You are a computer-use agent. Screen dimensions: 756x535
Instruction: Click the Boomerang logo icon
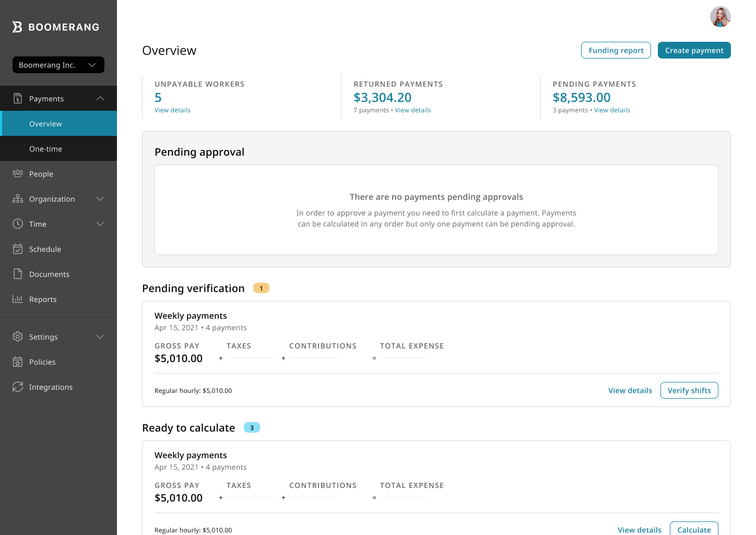(x=17, y=27)
